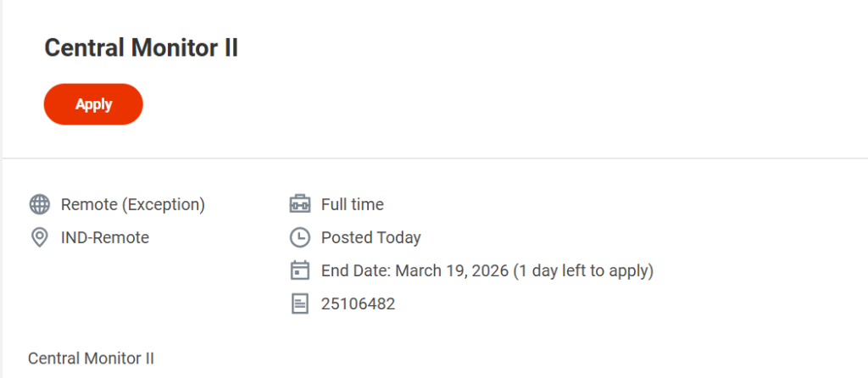The width and height of the screenshot is (868, 378).
Task: Click the document icon beside the job ID
Action: [x=299, y=304]
